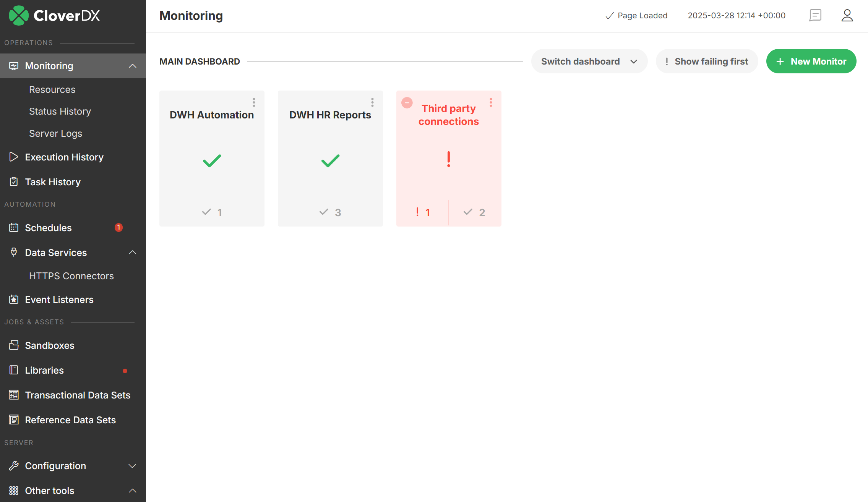Image resolution: width=868 pixels, height=502 pixels.
Task: Open the Switch dashboard dropdown
Action: pos(589,61)
